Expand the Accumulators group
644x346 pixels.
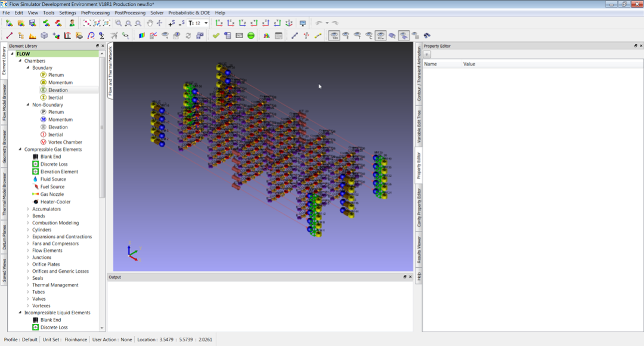(x=28, y=209)
